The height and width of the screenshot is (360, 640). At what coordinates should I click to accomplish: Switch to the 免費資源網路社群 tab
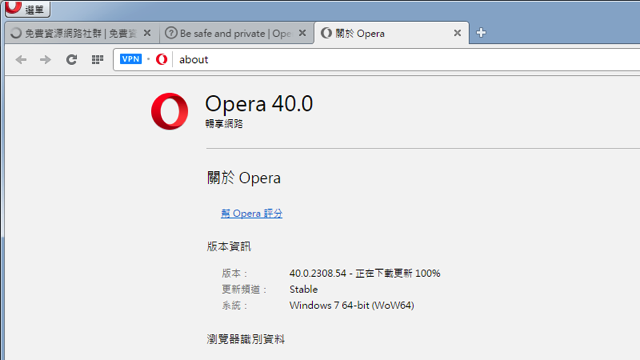click(82, 33)
